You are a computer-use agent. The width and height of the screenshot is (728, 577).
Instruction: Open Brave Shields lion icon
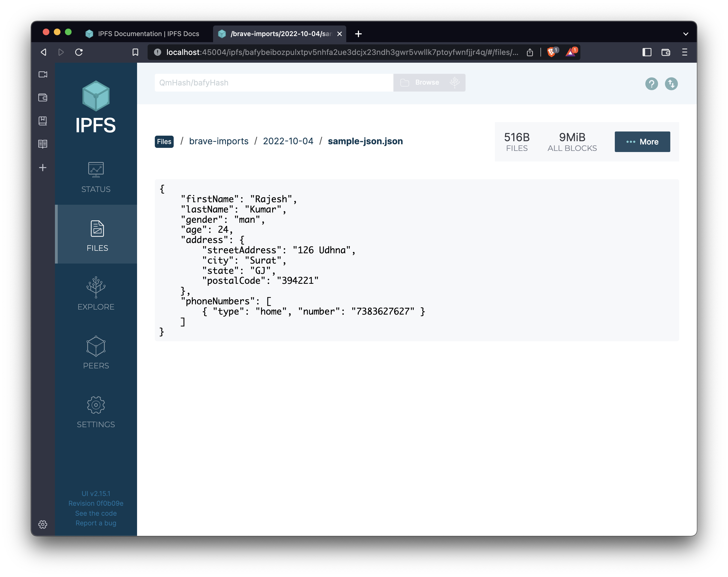tap(552, 52)
